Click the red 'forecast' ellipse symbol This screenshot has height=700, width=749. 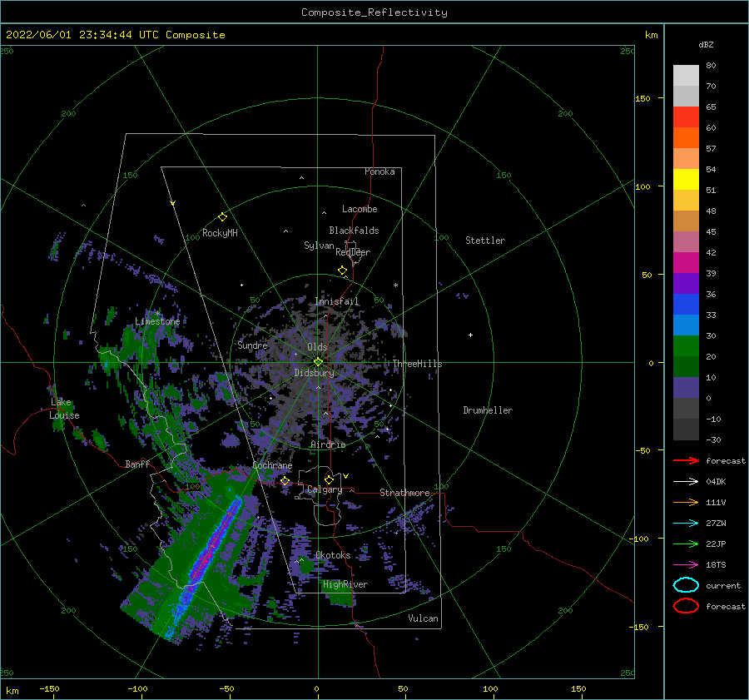point(686,606)
